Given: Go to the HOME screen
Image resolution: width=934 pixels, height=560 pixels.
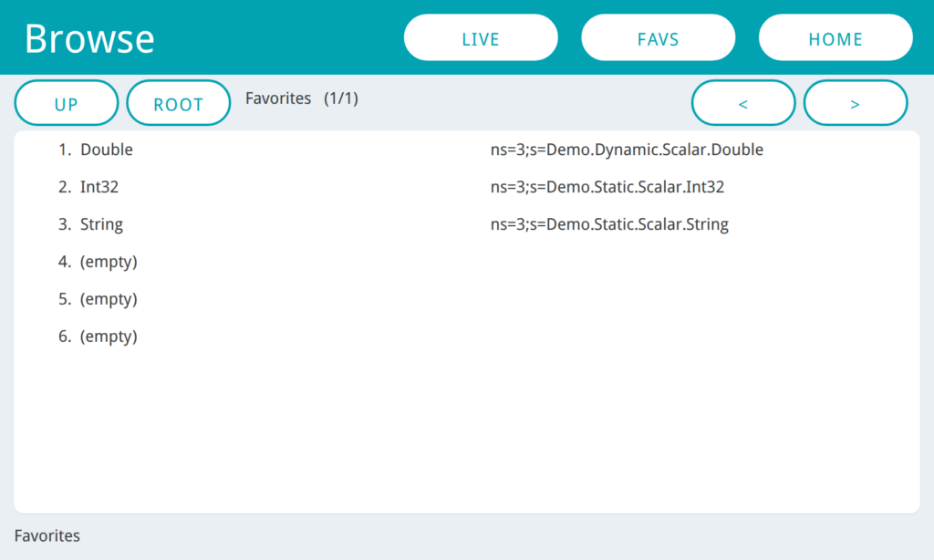Looking at the screenshot, I should [835, 37].
